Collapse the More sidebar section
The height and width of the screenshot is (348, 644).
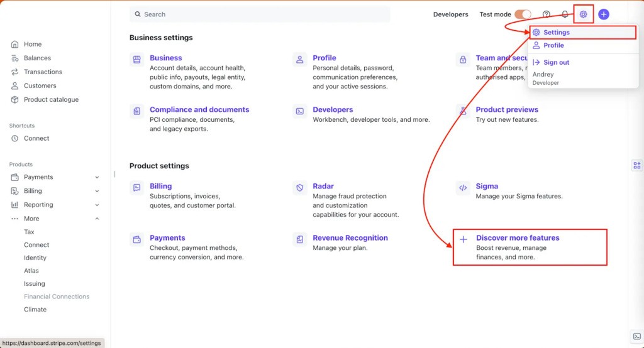pyautogui.click(x=97, y=219)
